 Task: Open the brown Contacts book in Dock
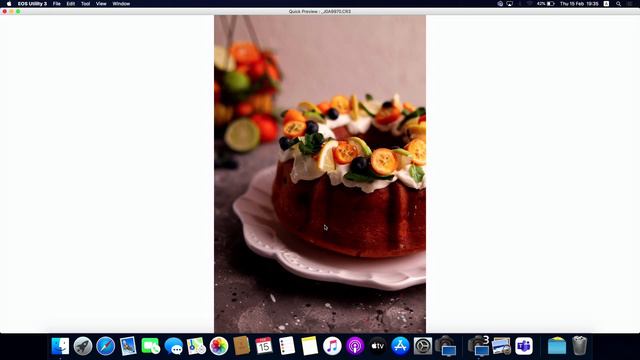242,346
